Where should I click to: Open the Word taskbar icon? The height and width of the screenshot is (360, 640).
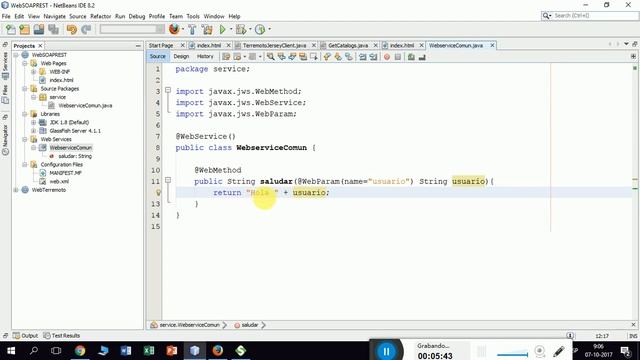tap(126, 351)
